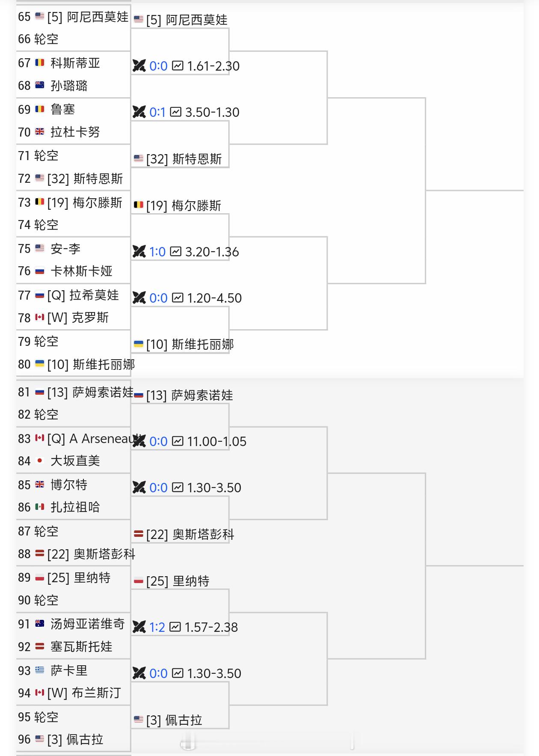539x756 pixels.
Task: Click chart icon before 1.20-4.50 odds
Action: point(178,298)
